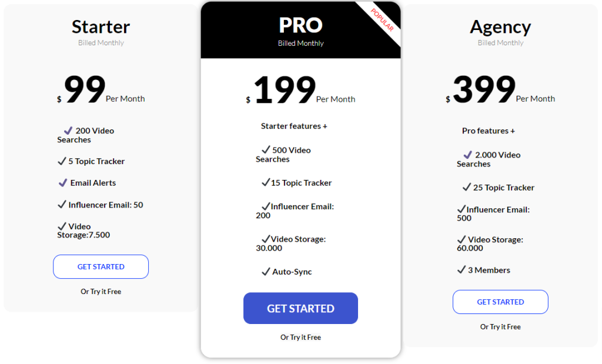Select the PRO plan header title

(x=300, y=25)
